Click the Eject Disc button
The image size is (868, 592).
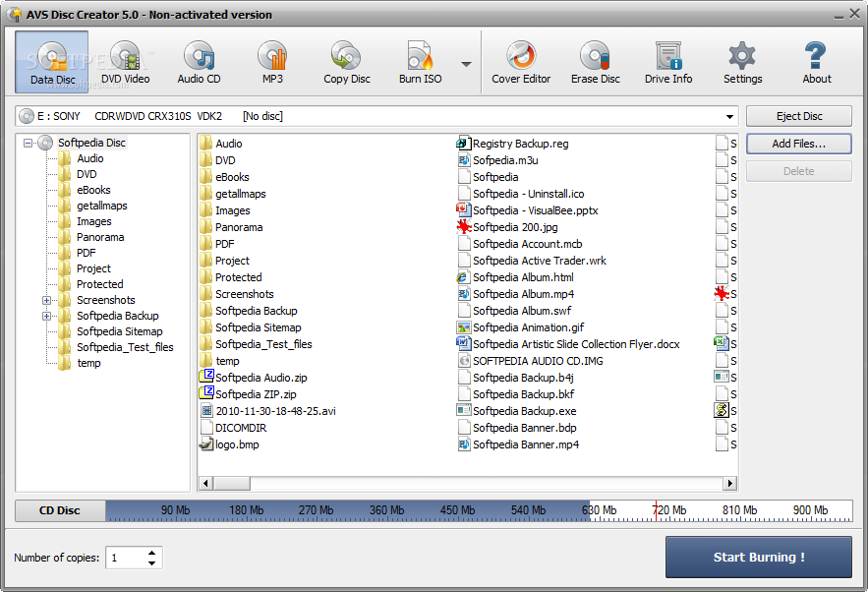point(799,116)
